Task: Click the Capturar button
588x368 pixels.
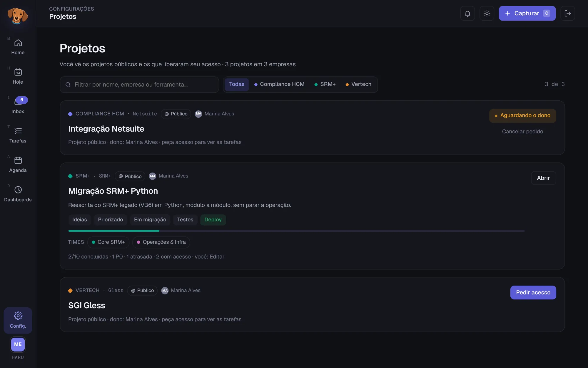Action: (x=527, y=14)
